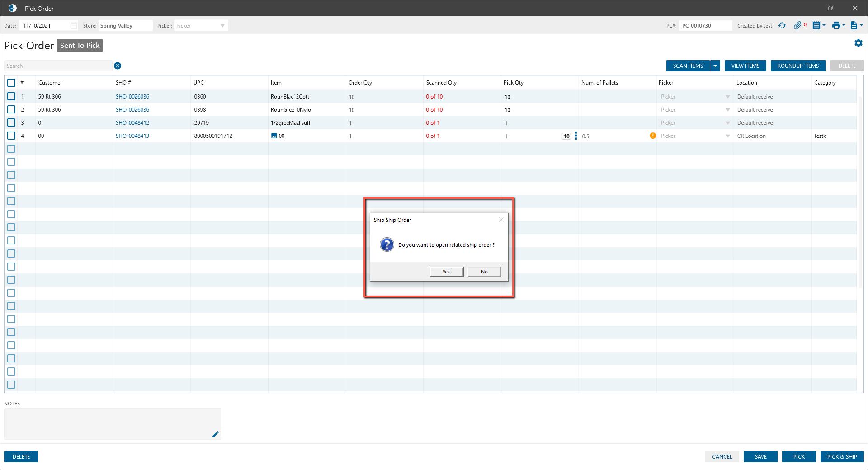Click the 0.5 pallets value in row 4
868x470 pixels.
tap(585, 136)
